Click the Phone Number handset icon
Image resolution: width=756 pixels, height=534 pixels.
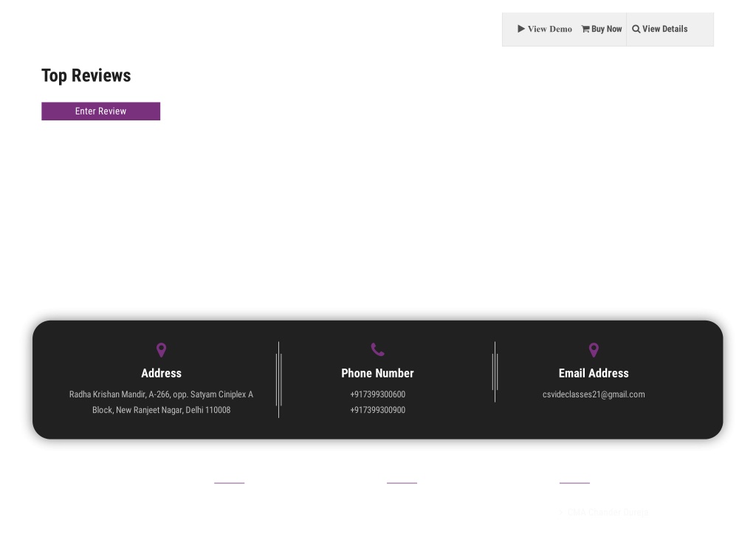point(377,349)
